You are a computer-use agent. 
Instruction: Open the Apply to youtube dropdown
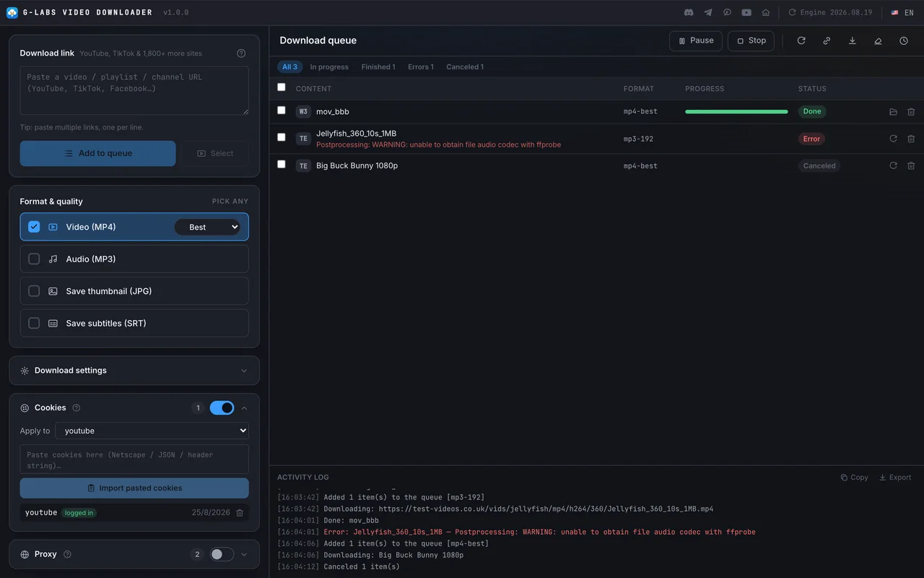pos(152,431)
